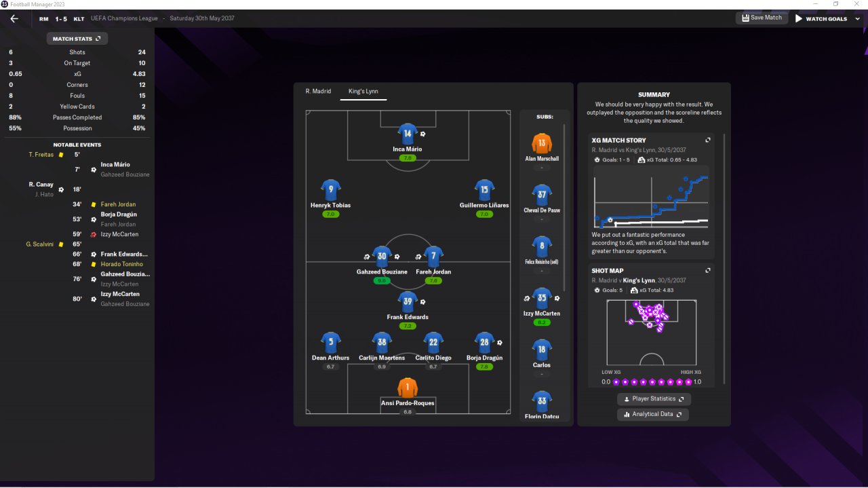Click Watch Goals button
This screenshot has height=488, width=868.
coord(821,18)
